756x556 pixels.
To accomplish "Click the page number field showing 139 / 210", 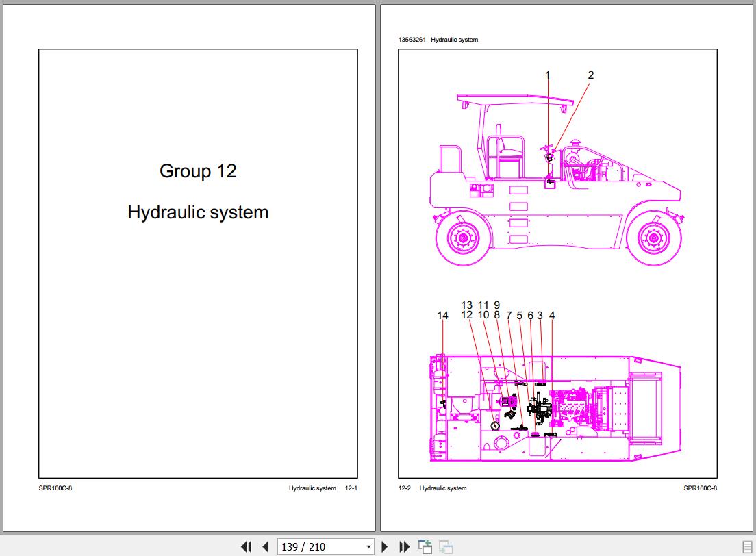I will [x=319, y=546].
